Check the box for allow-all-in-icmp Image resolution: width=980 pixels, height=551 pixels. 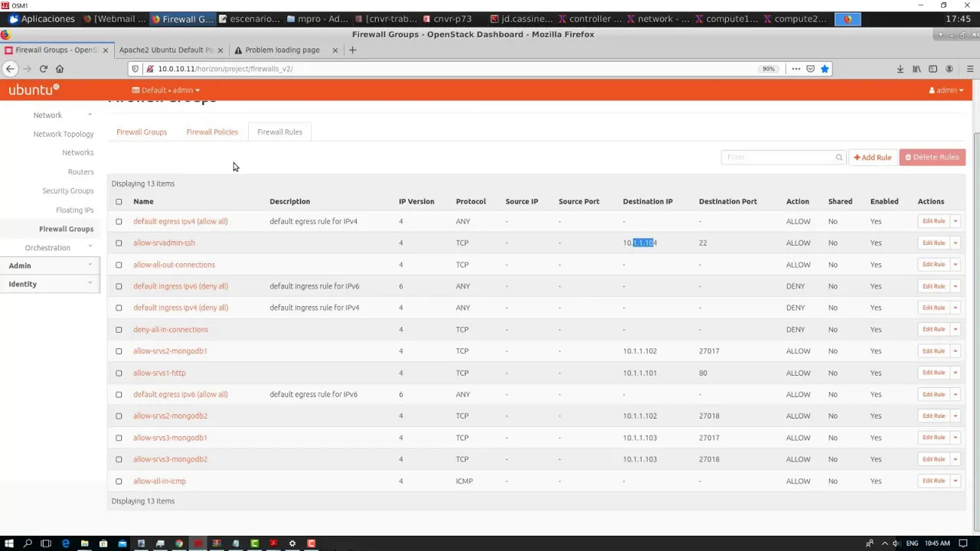pyautogui.click(x=119, y=481)
